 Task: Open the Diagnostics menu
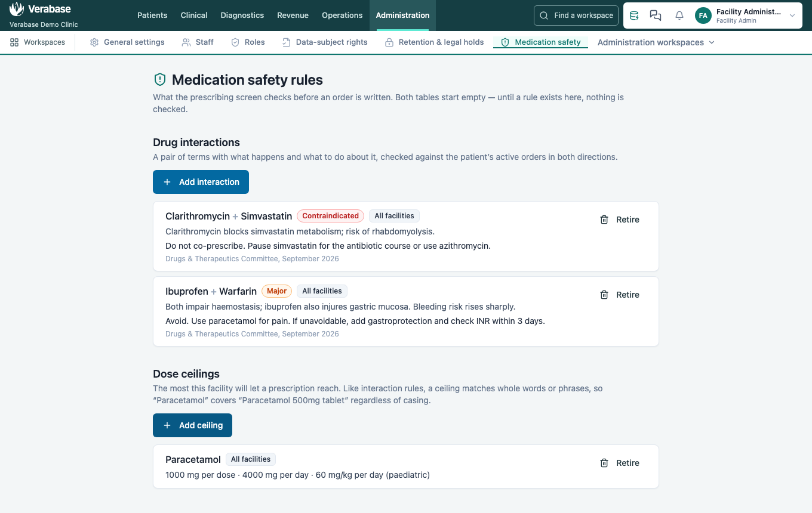click(242, 16)
